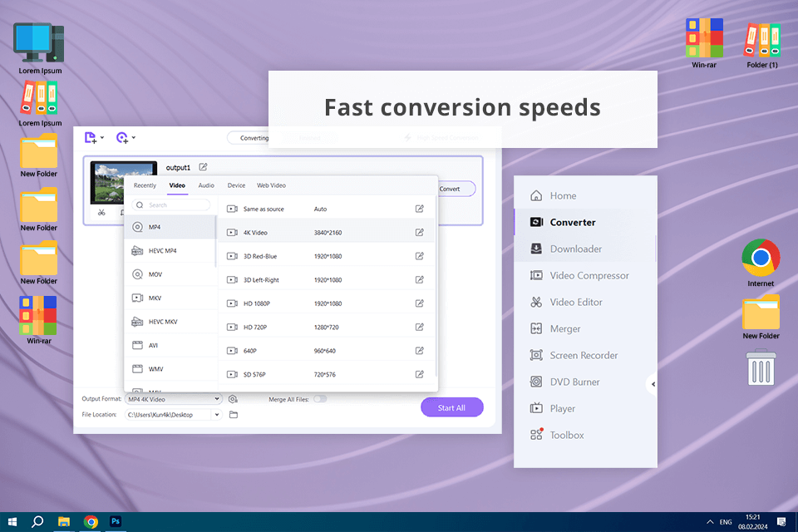798x532 pixels.
Task: Edit the HD 720P preset
Action: [419, 327]
